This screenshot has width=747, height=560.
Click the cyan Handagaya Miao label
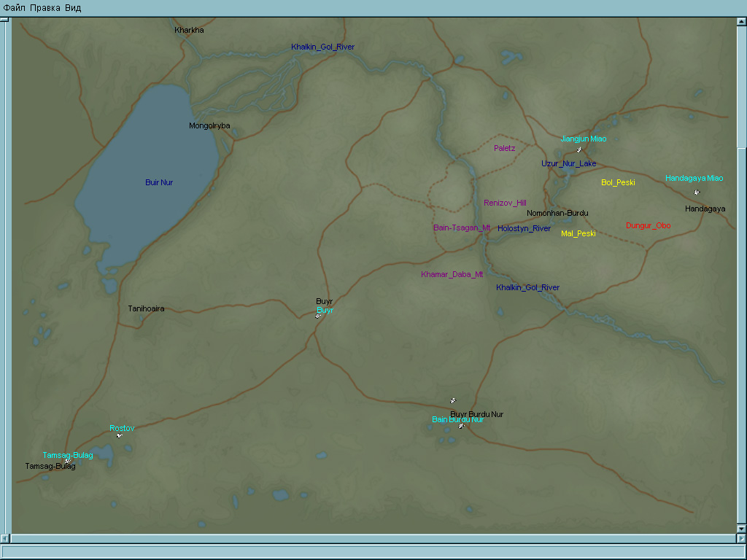tap(694, 178)
